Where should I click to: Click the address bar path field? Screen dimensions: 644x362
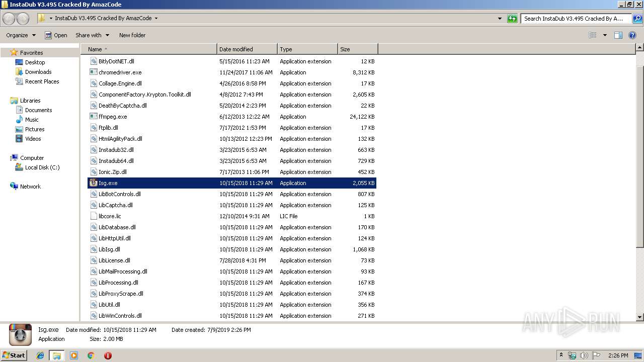tap(272, 19)
